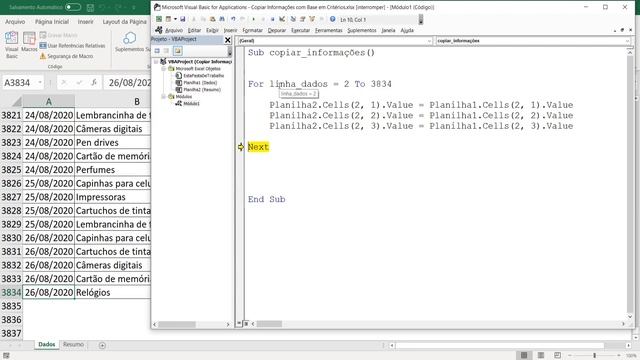Click Undo icon in VBA toolbar
This screenshot has width=640, height=360.
coord(233,19)
